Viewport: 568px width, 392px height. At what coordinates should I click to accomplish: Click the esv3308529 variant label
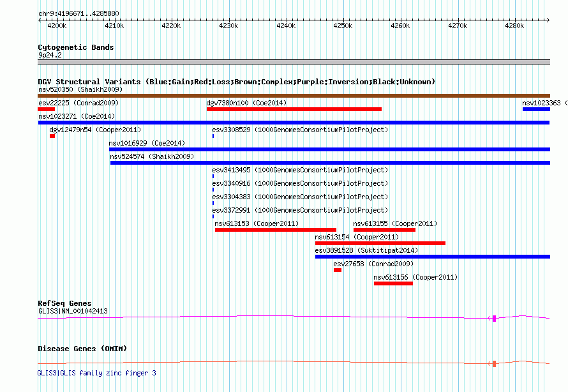click(300, 130)
